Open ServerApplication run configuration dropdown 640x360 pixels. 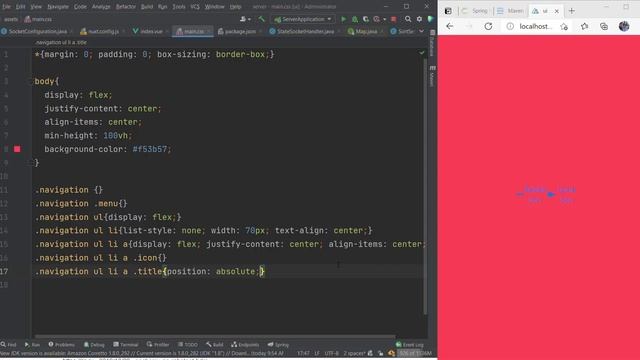pos(303,19)
